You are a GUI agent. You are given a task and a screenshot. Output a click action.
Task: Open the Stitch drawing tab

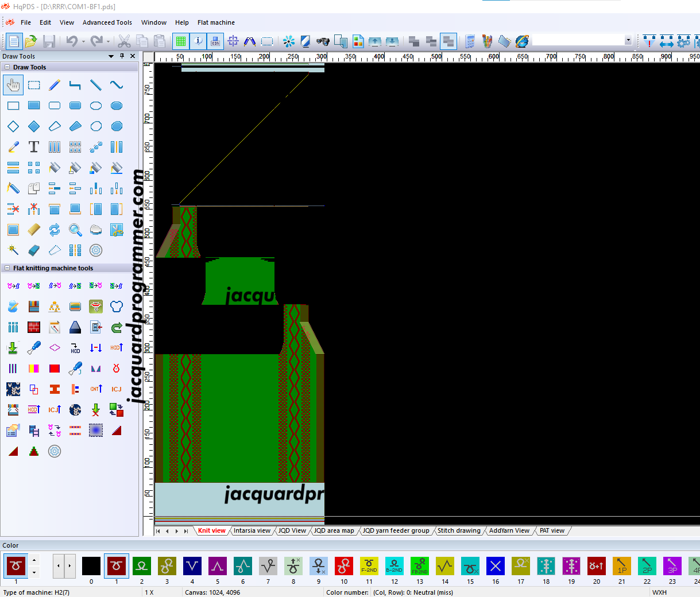coord(459,530)
